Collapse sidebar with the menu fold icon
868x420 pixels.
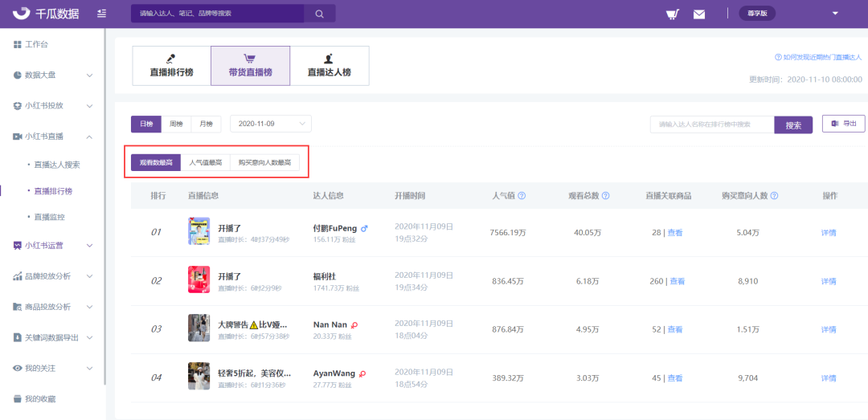point(102,14)
